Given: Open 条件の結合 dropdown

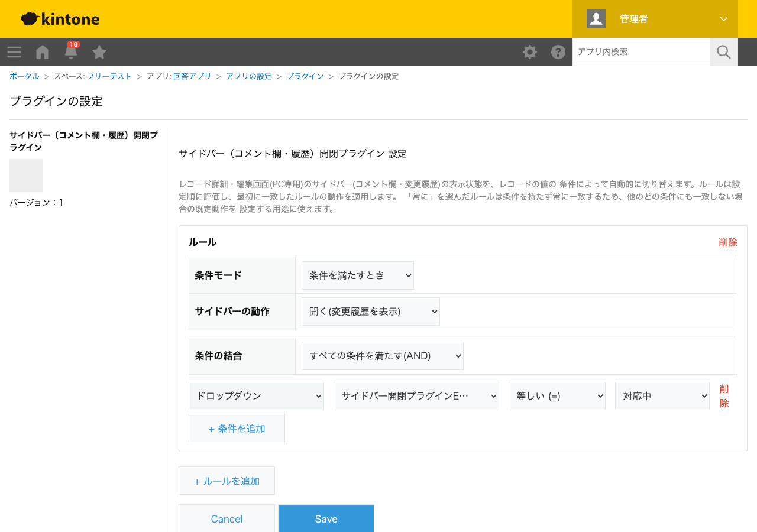Looking at the screenshot, I should click(383, 356).
